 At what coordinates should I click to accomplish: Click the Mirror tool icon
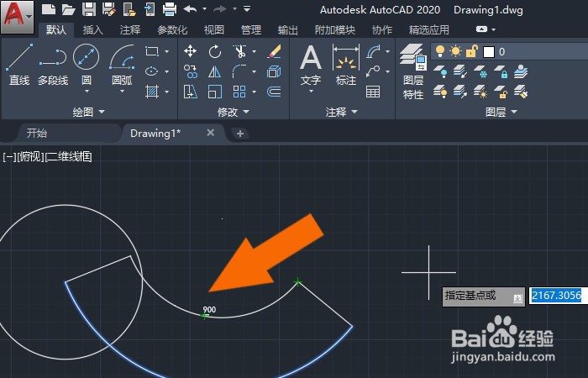[x=215, y=71]
